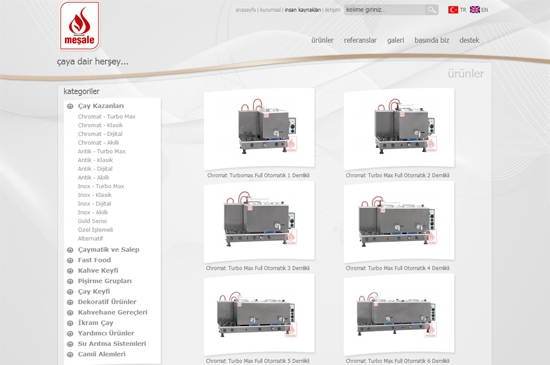
Task: Select Gold Serisi subcategory
Action: (93, 221)
